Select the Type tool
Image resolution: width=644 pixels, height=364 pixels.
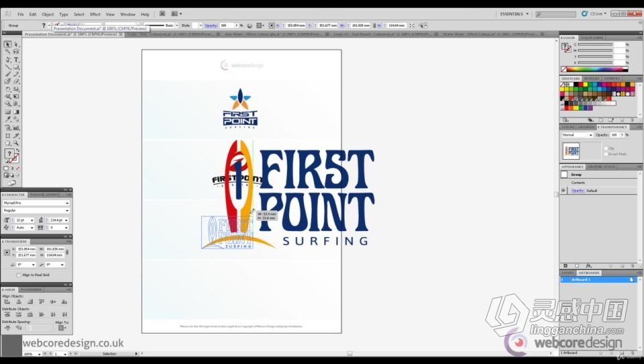16,60
